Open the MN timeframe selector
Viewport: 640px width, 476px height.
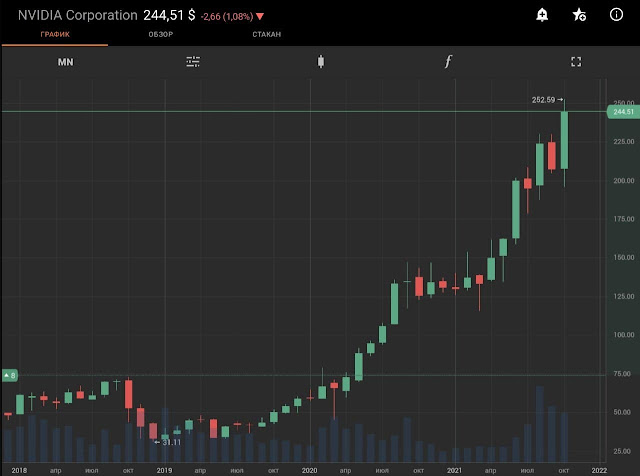pos(65,62)
